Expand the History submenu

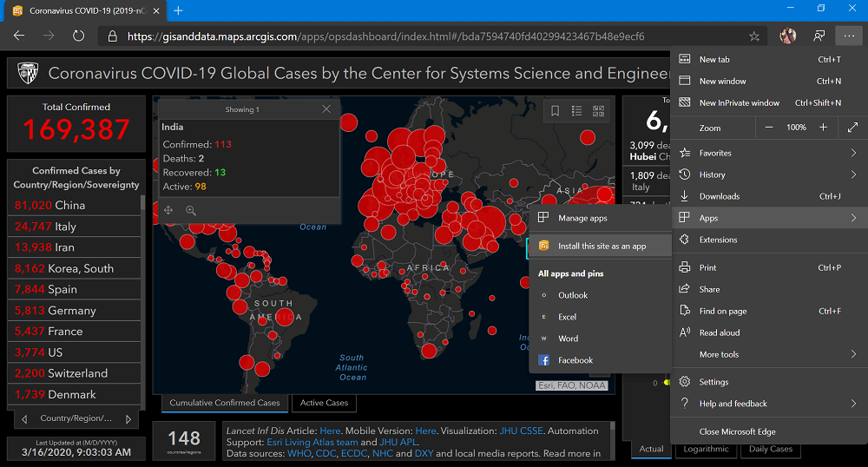coord(769,174)
